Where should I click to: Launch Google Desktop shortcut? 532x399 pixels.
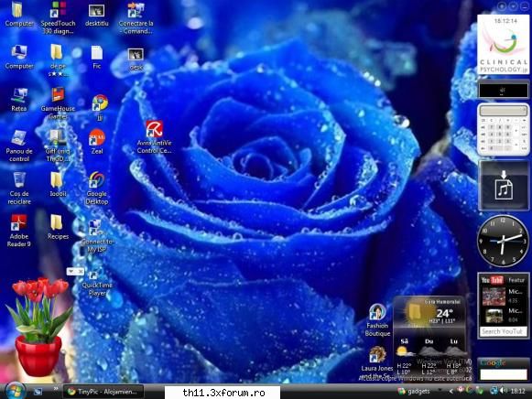pos(97,189)
